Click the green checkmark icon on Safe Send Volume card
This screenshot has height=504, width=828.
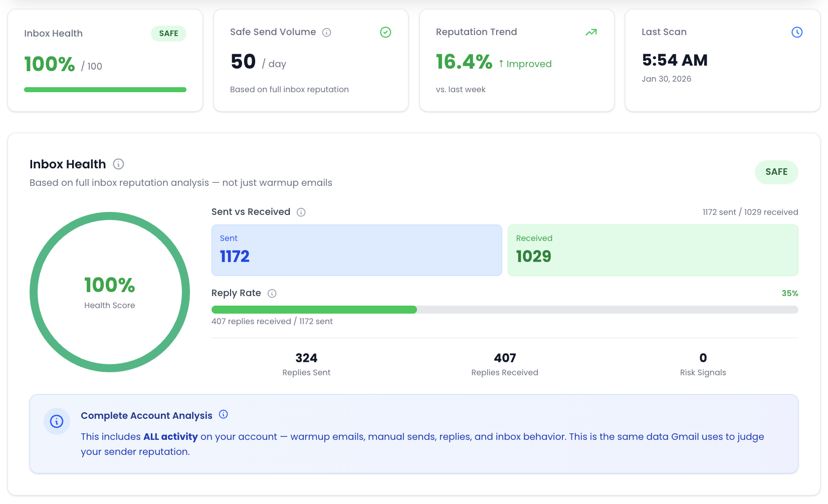coord(385,32)
